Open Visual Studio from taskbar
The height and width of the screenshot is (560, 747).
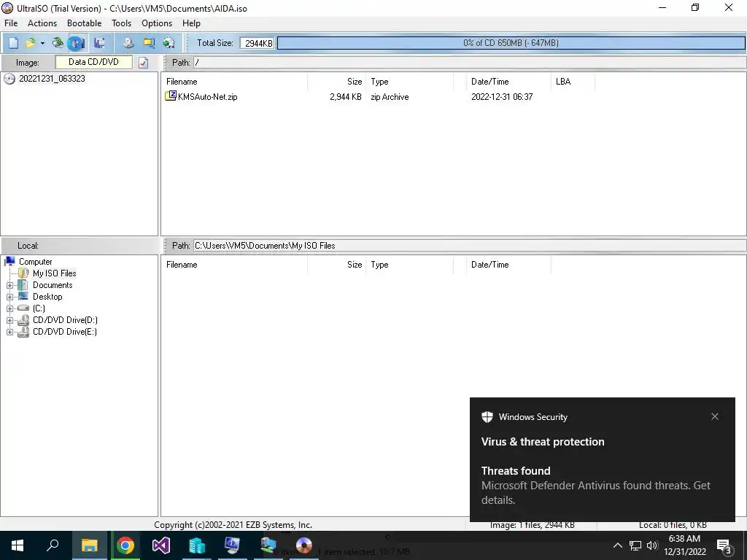click(161, 545)
